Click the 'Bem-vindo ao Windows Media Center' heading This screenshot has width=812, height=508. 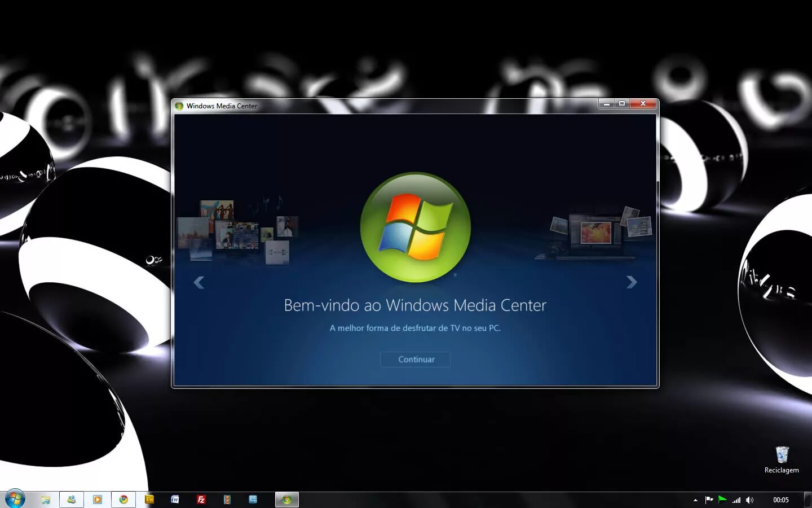(x=415, y=305)
